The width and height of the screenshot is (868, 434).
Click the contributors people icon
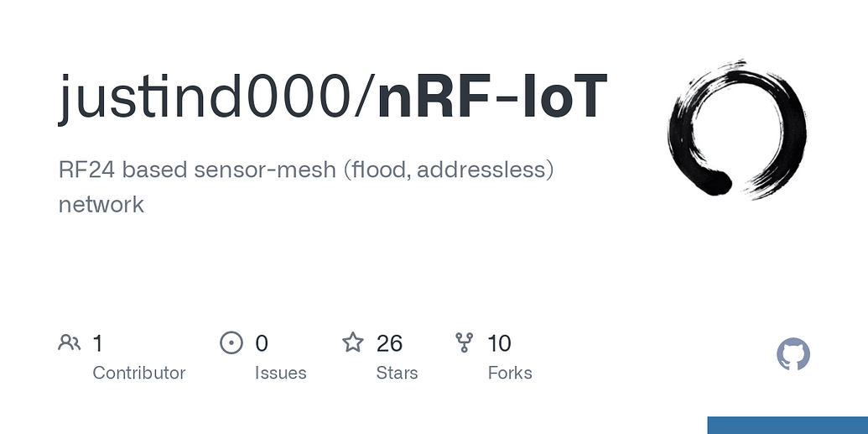(70, 342)
